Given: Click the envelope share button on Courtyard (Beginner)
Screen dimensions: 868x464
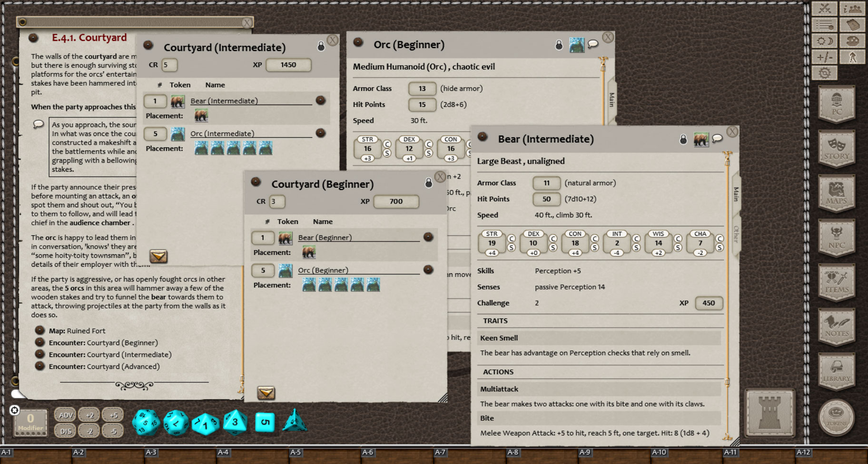Looking at the screenshot, I should point(266,393).
